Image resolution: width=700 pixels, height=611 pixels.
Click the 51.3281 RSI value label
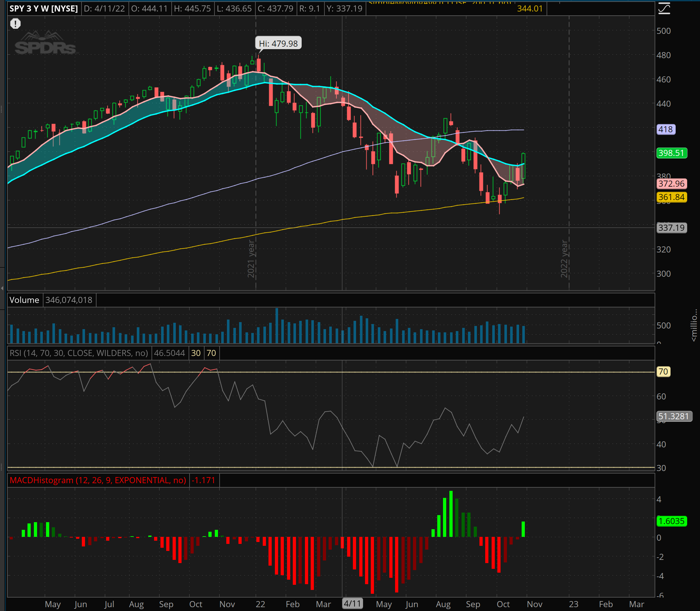click(674, 416)
